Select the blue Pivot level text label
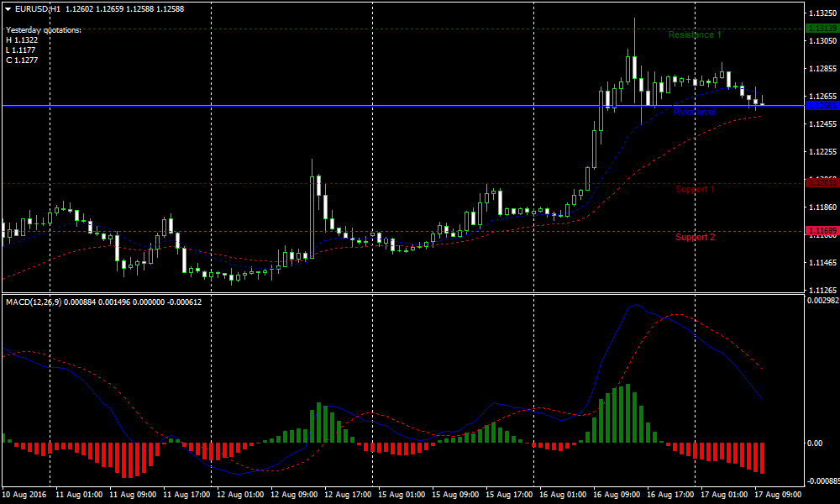 tap(694, 113)
